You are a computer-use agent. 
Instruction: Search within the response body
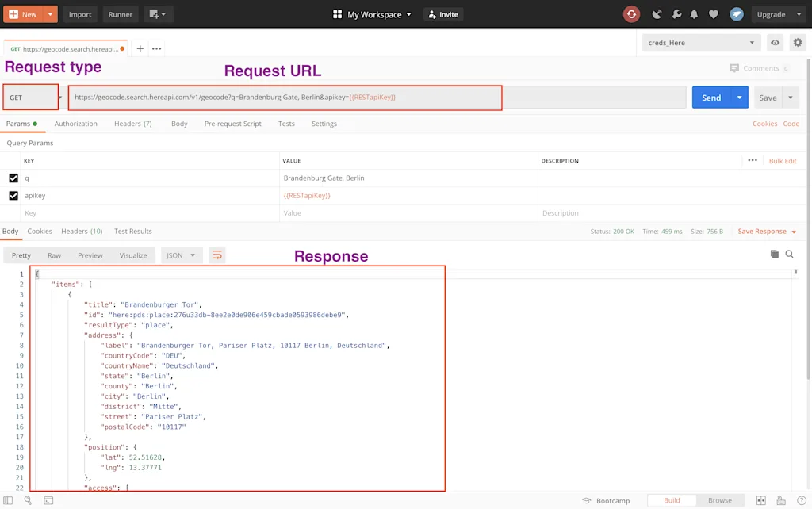(789, 254)
